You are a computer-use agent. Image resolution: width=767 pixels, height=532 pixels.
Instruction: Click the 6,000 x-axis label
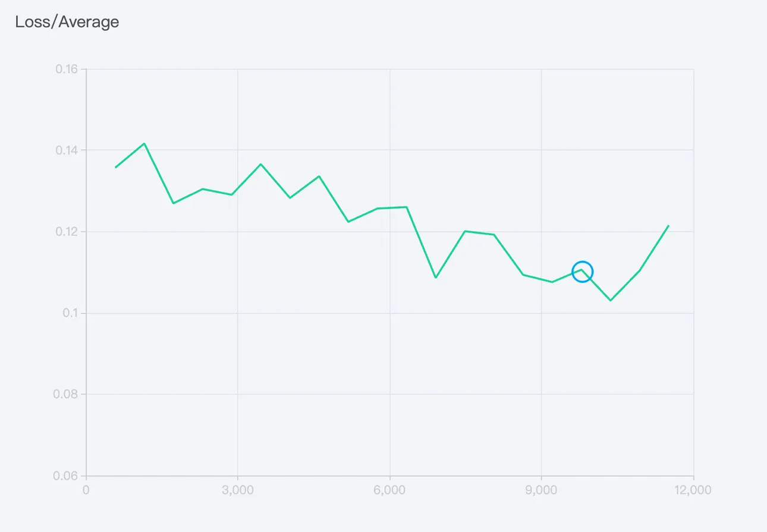click(x=389, y=490)
